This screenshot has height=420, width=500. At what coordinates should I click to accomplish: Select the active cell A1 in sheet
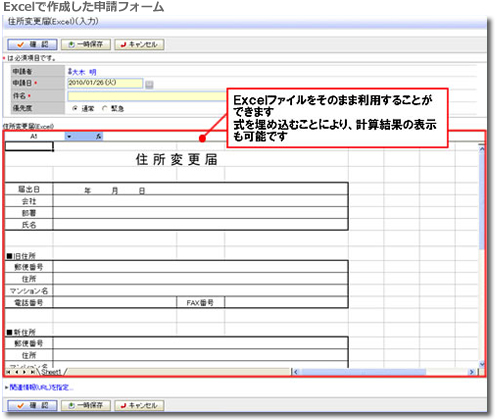29,146
